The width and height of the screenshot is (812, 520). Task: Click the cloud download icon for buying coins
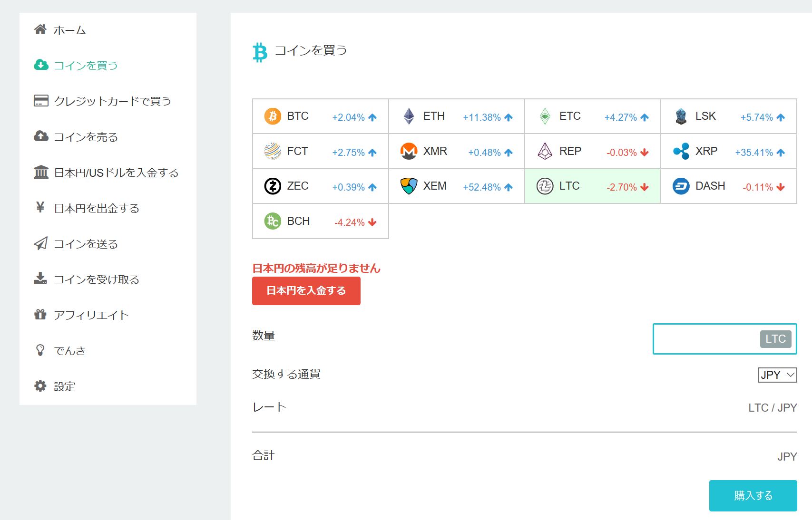[41, 65]
